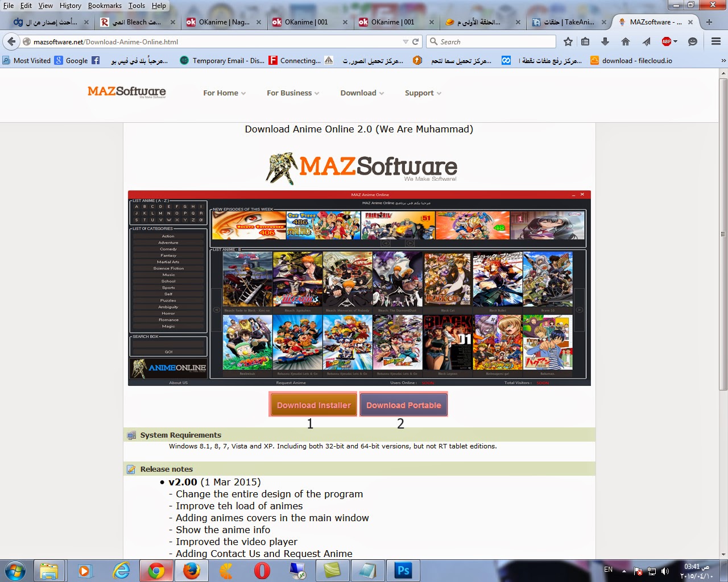This screenshot has height=582, width=728.
Task: Open a new tab with the plus button
Action: click(x=709, y=22)
